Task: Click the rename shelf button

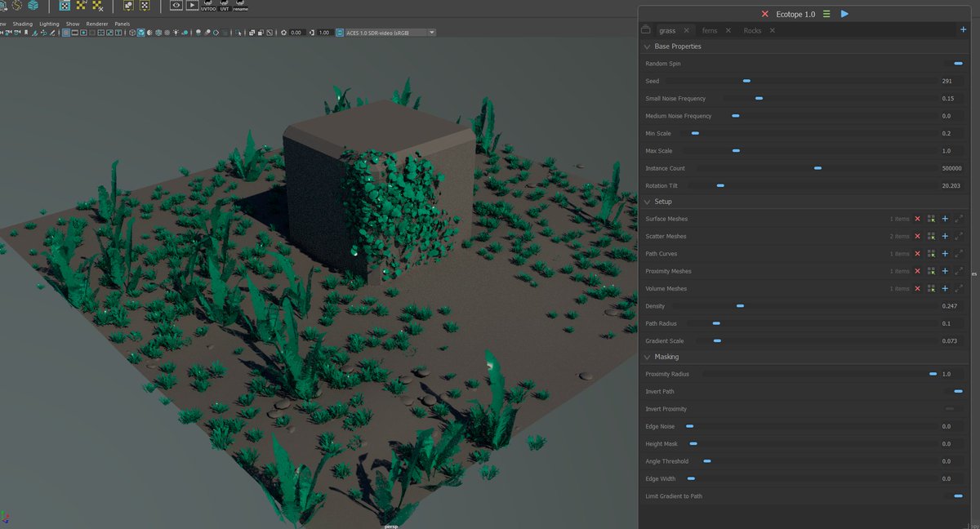Action: pos(240,6)
